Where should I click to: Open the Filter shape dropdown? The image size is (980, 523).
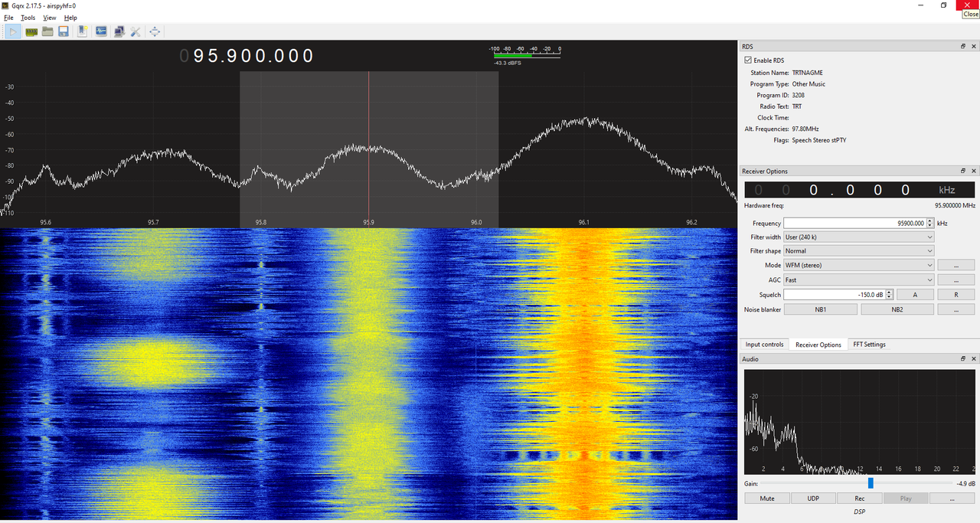coord(858,251)
